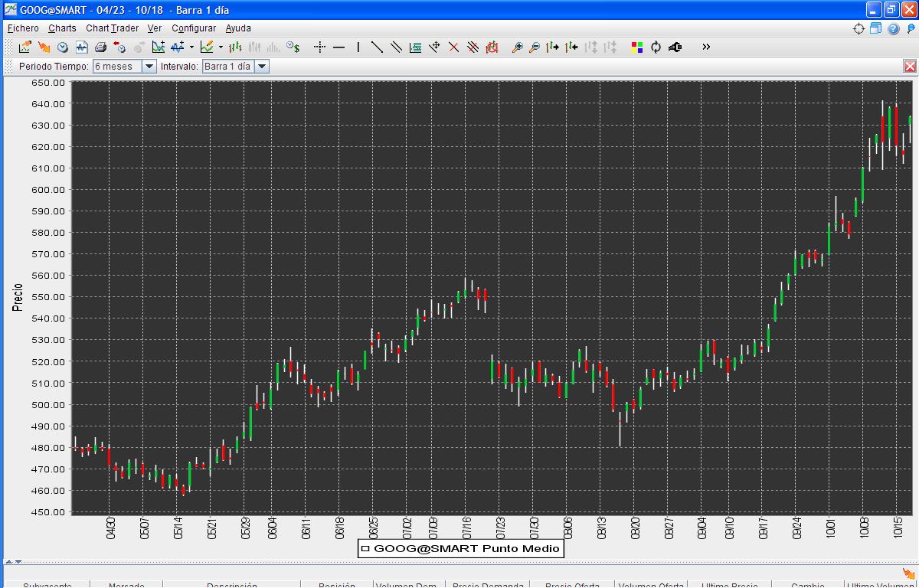Refresh the chart with circular arrows icon
Image resolution: width=919 pixels, height=588 pixels.
point(656,47)
